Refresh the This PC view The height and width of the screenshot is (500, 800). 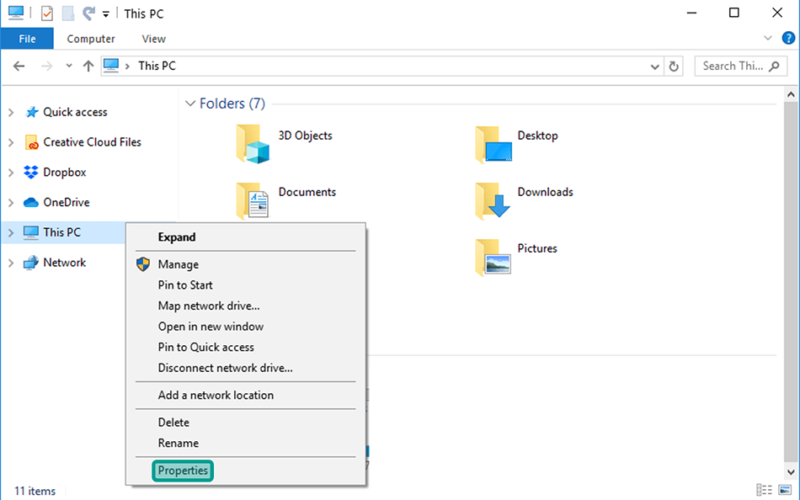673,66
